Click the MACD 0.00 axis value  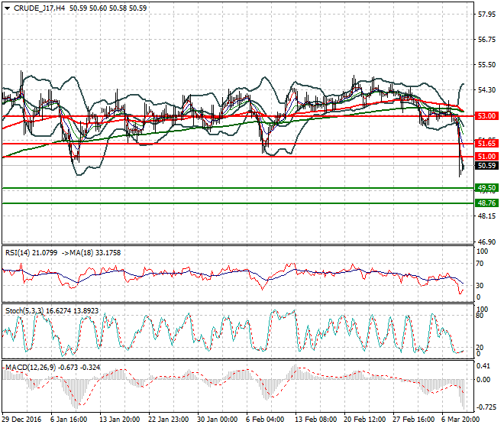point(483,380)
